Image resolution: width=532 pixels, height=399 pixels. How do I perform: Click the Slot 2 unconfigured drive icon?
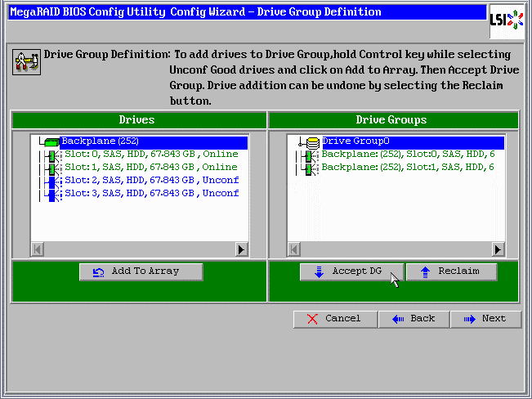pyautogui.click(x=53, y=181)
